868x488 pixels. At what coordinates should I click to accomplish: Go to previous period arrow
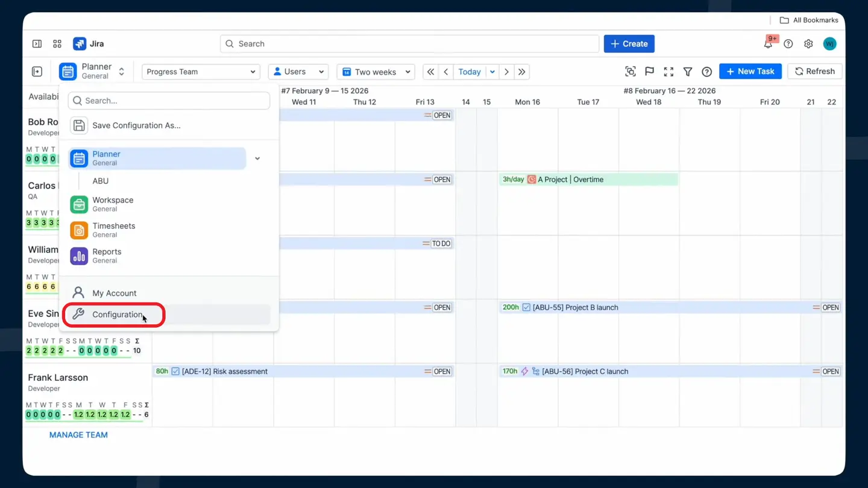coord(446,72)
